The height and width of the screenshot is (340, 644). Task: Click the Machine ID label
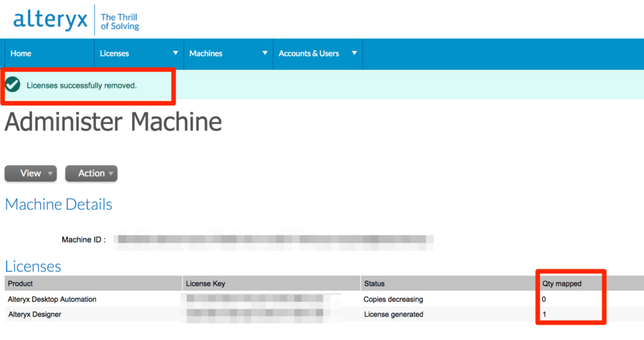pos(84,240)
